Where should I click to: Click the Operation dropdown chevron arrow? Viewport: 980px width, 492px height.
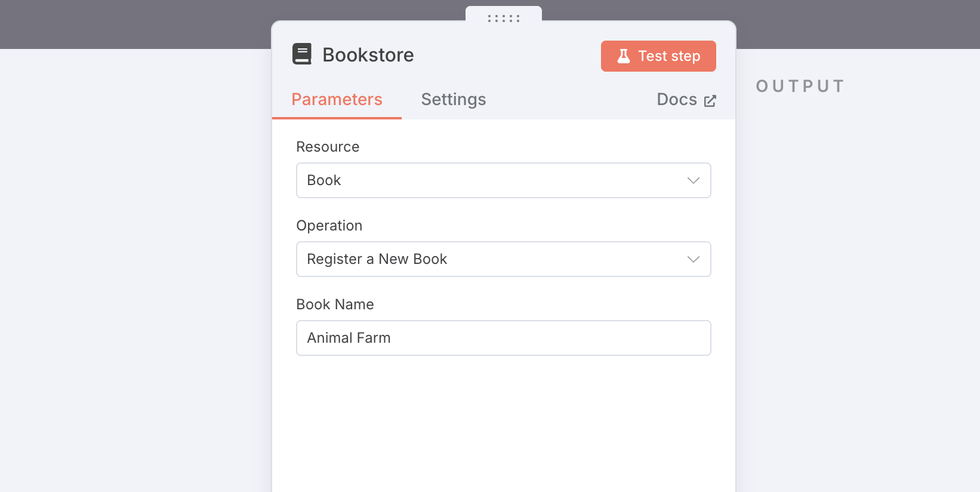694,259
